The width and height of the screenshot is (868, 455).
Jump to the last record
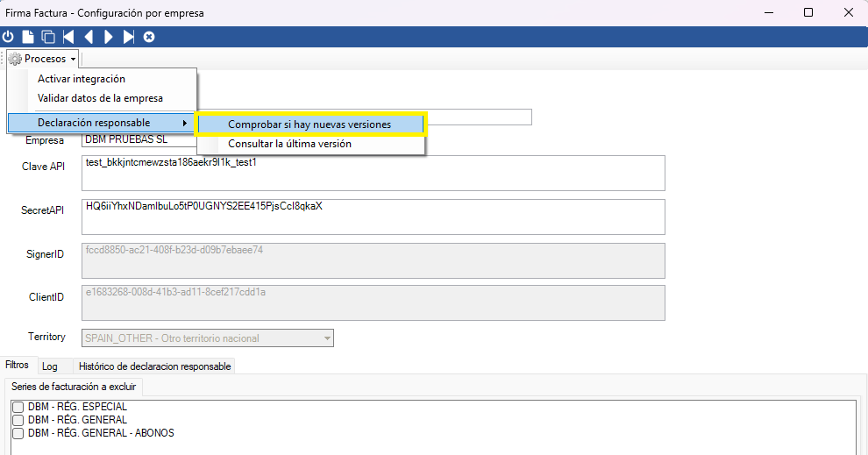point(129,37)
